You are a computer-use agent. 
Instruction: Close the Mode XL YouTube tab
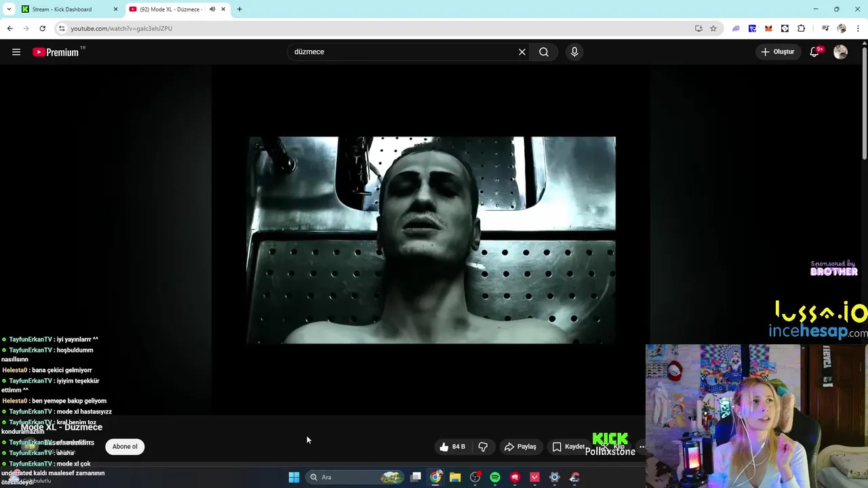click(223, 9)
